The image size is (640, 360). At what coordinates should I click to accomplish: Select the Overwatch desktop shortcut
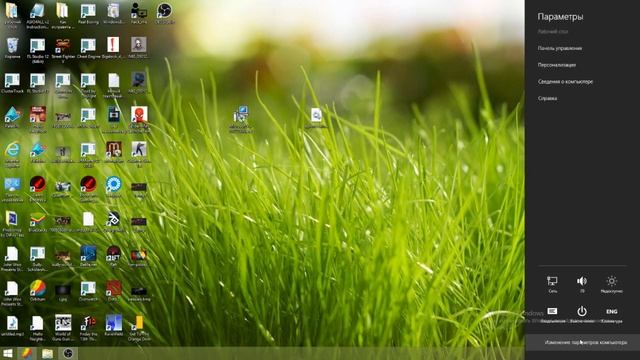88,291
